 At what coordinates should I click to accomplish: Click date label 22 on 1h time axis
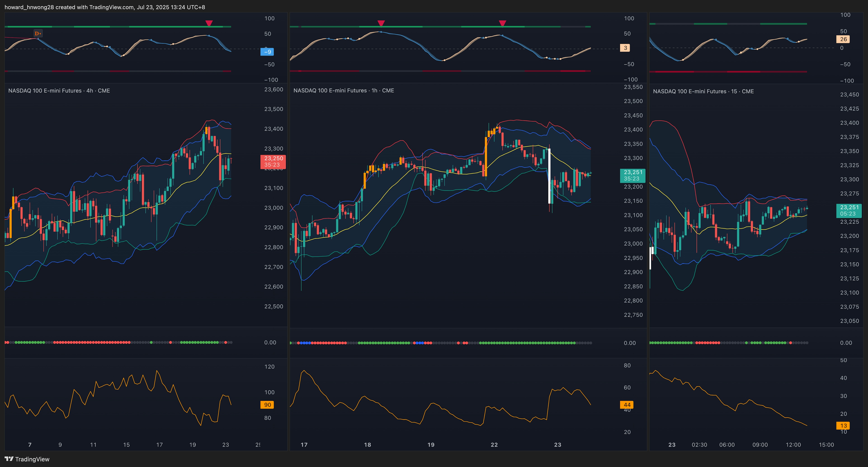494,445
